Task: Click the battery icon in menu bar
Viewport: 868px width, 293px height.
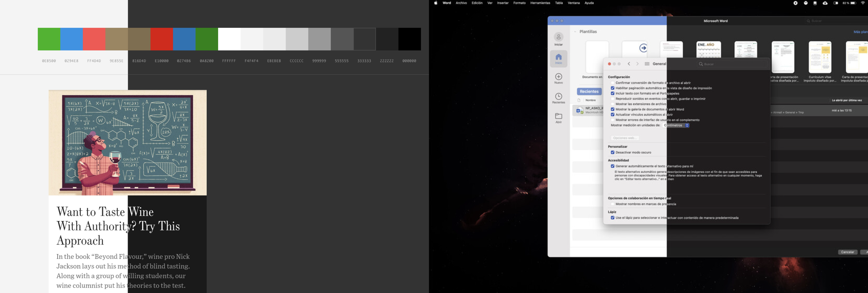Action: [853, 3]
